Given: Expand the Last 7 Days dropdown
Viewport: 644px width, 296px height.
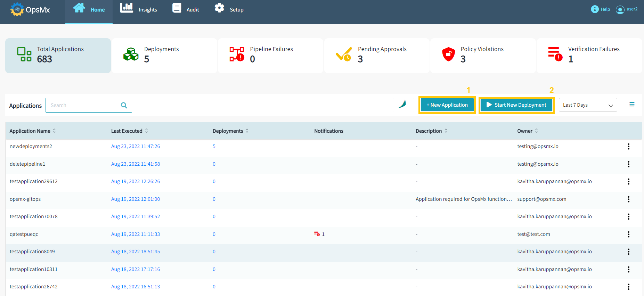Looking at the screenshot, I should point(588,105).
